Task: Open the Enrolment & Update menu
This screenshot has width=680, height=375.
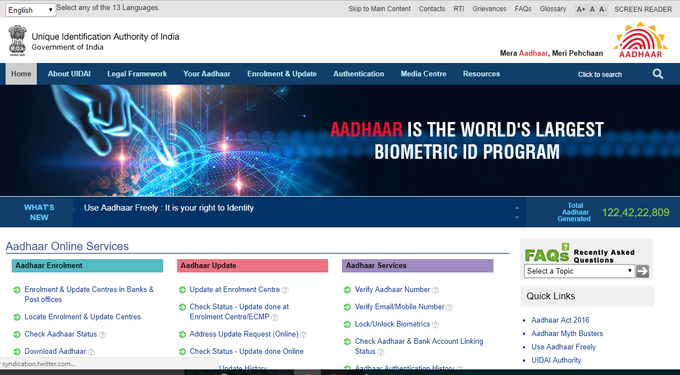Action: pyautogui.click(x=282, y=74)
